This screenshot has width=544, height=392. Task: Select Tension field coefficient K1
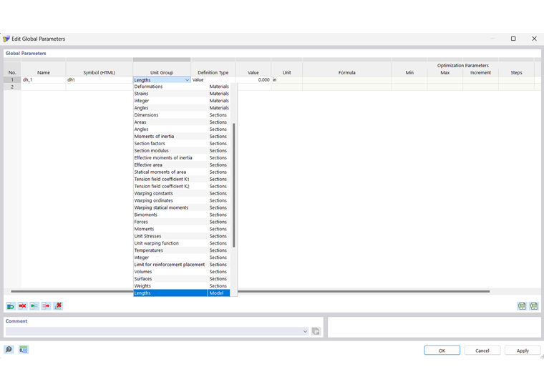tap(181, 180)
